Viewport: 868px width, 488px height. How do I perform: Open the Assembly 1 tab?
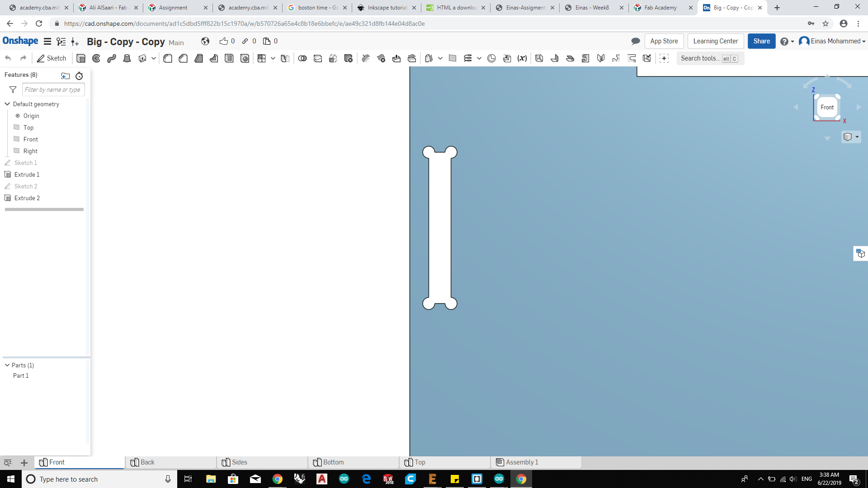coord(522,462)
